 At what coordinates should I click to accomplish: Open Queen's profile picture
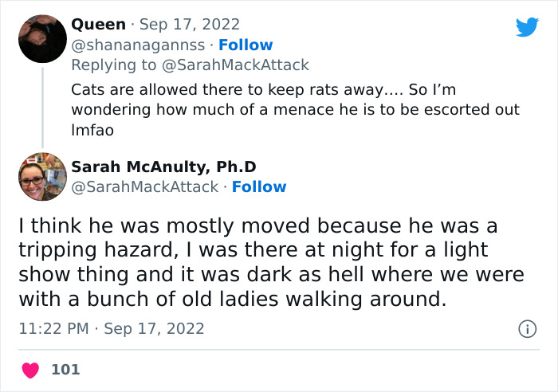(x=42, y=39)
